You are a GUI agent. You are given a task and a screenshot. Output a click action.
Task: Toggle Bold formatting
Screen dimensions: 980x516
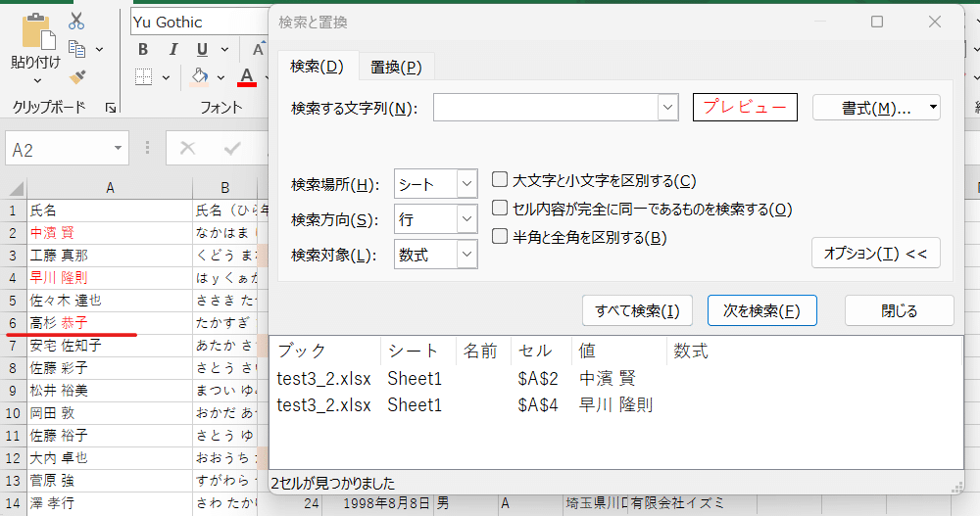(x=143, y=49)
